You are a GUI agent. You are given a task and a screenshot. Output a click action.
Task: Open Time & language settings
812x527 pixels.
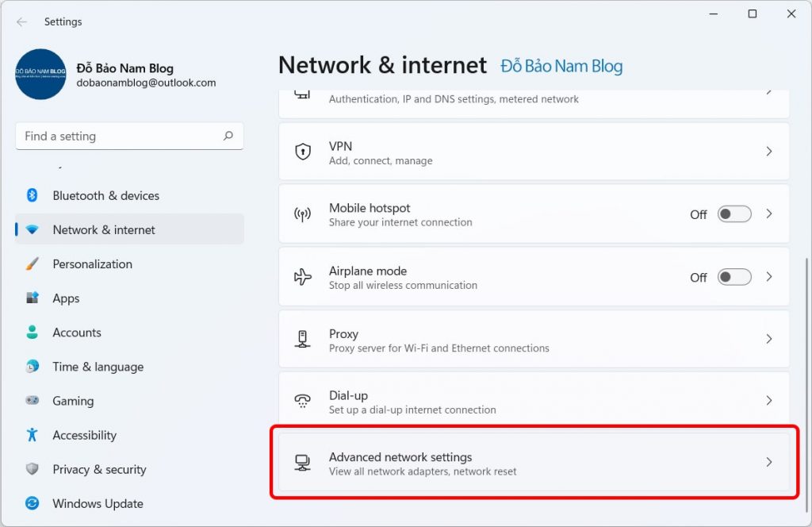(129, 367)
